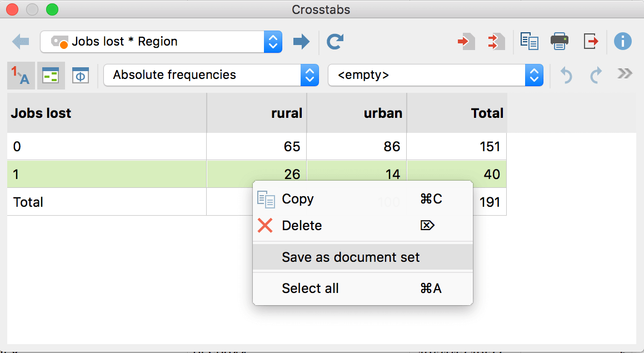The image size is (644, 353).
Task: Click the urban column header
Action: coord(357,113)
